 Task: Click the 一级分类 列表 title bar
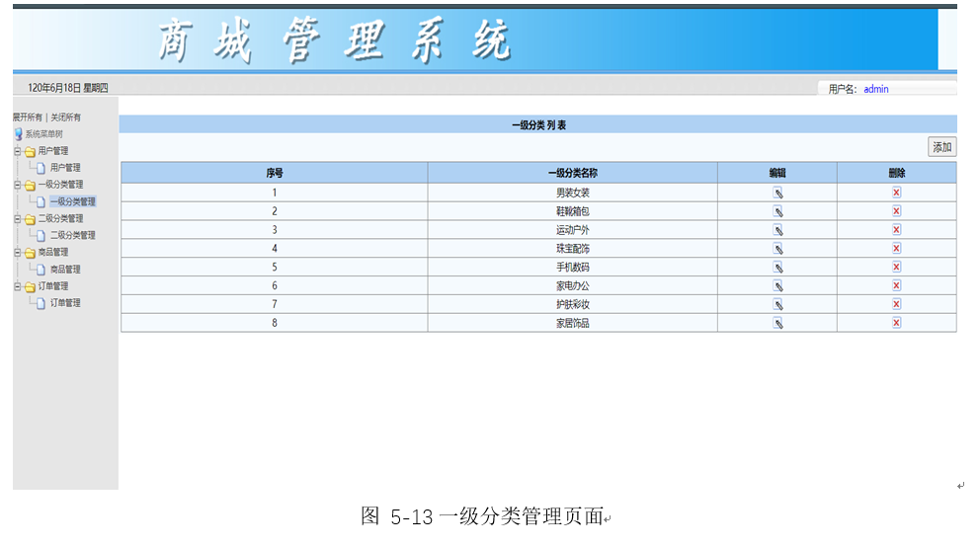[x=538, y=124]
